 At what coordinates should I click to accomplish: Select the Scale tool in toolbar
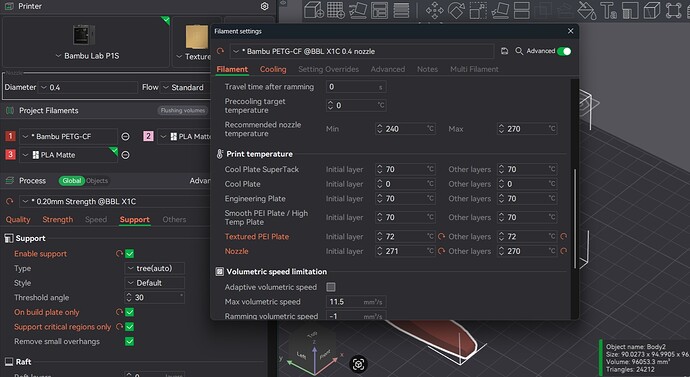478,10
